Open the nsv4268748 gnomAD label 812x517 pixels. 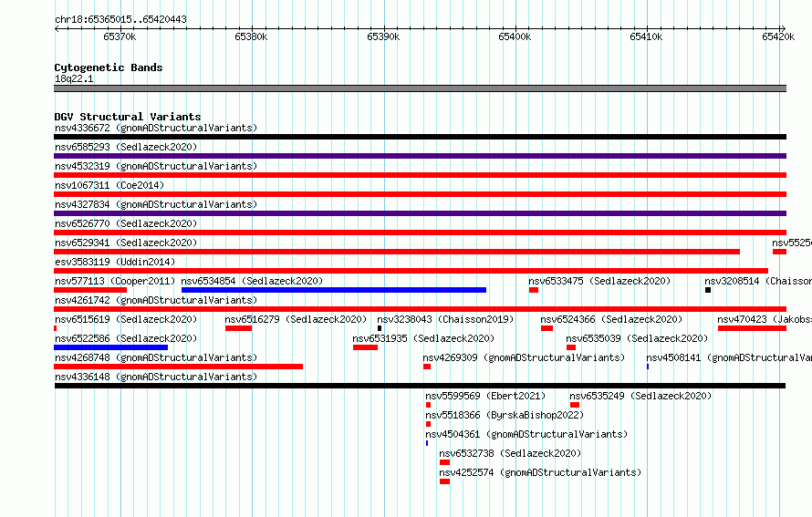(x=156, y=357)
